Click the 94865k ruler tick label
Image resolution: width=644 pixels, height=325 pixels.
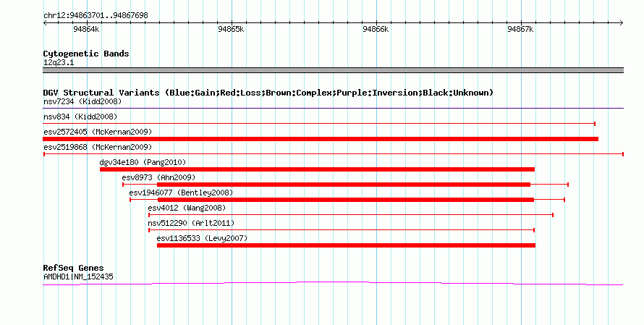[x=231, y=29]
